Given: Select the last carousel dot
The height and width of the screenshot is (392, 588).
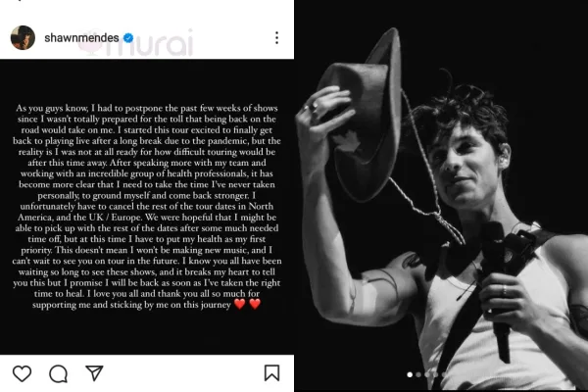Looking at the screenshot, I should pos(444,374).
